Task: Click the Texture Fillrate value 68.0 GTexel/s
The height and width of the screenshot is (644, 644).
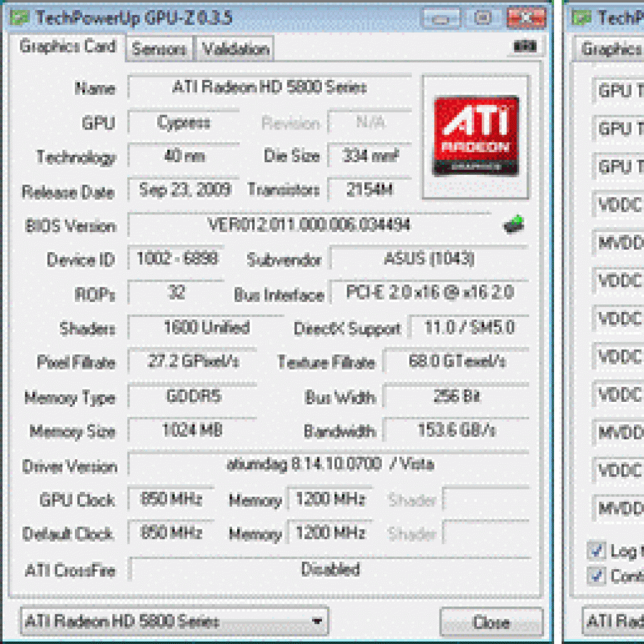Action: [x=457, y=361]
